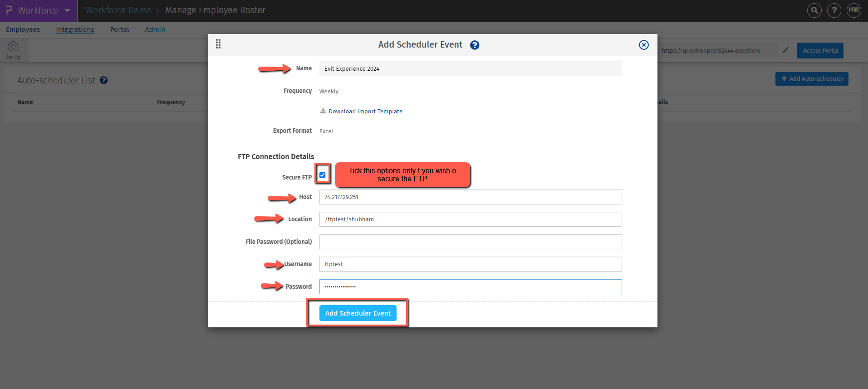The height and width of the screenshot is (389, 868).
Task: Click the Name field with Exit Experience 2024
Action: coord(471,69)
